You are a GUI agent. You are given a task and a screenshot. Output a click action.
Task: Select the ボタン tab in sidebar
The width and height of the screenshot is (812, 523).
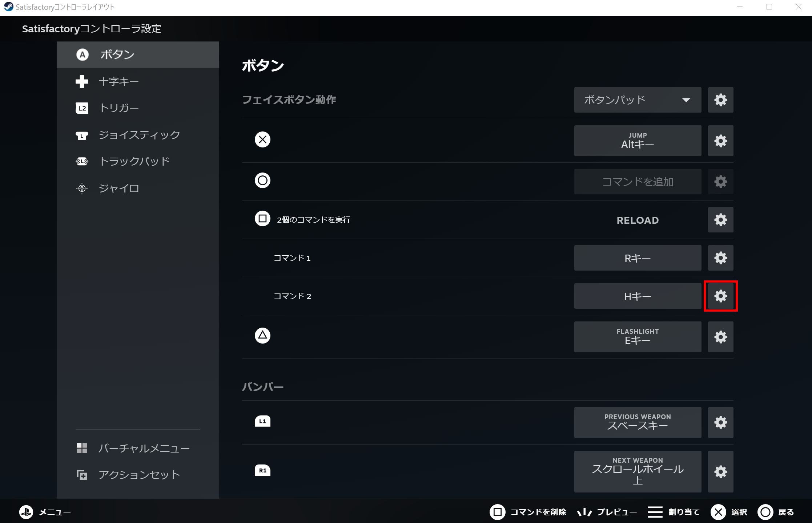pos(138,54)
